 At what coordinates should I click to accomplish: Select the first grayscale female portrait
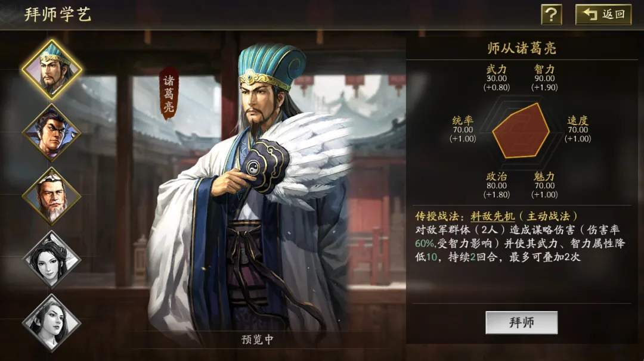click(x=52, y=259)
